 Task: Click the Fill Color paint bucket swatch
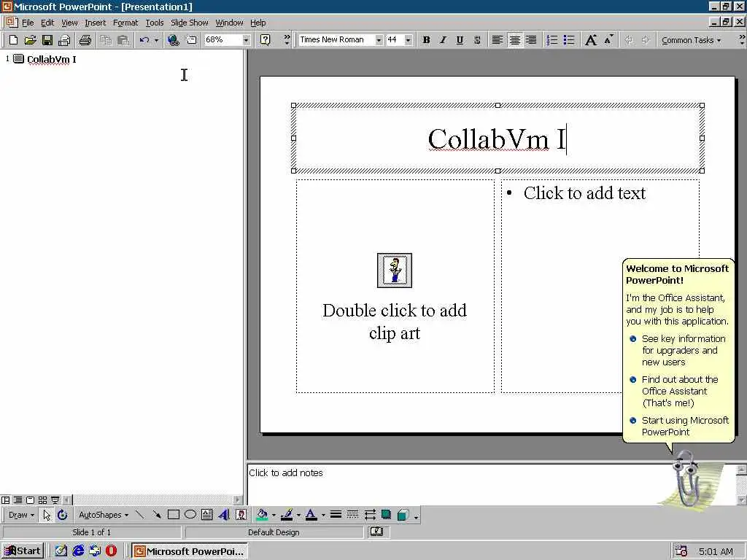tap(262, 515)
